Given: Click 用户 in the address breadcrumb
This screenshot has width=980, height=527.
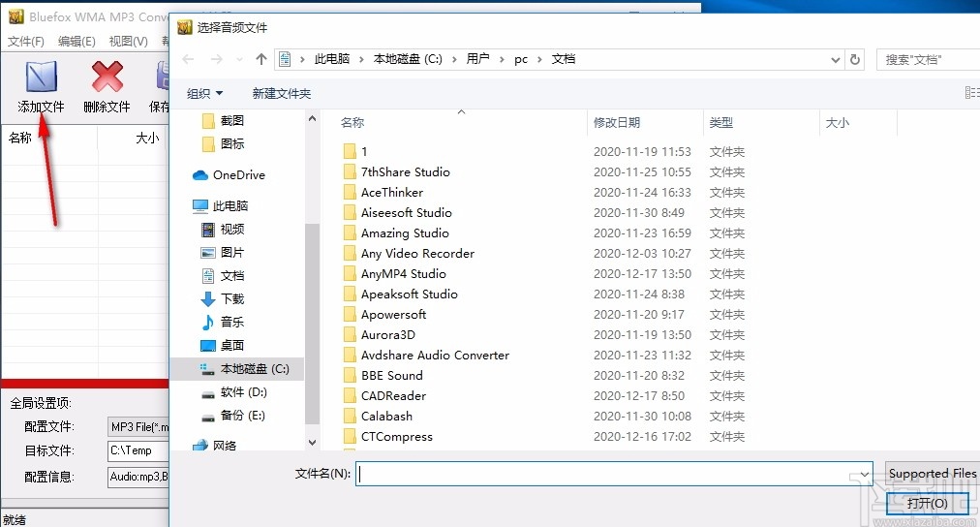Looking at the screenshot, I should click(477, 59).
